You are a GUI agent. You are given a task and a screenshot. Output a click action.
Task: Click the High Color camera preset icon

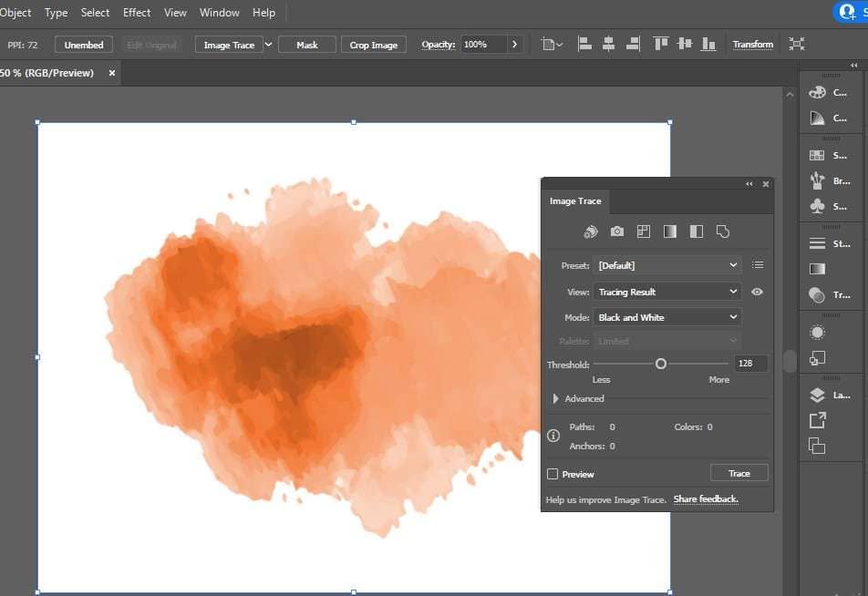[x=616, y=231]
